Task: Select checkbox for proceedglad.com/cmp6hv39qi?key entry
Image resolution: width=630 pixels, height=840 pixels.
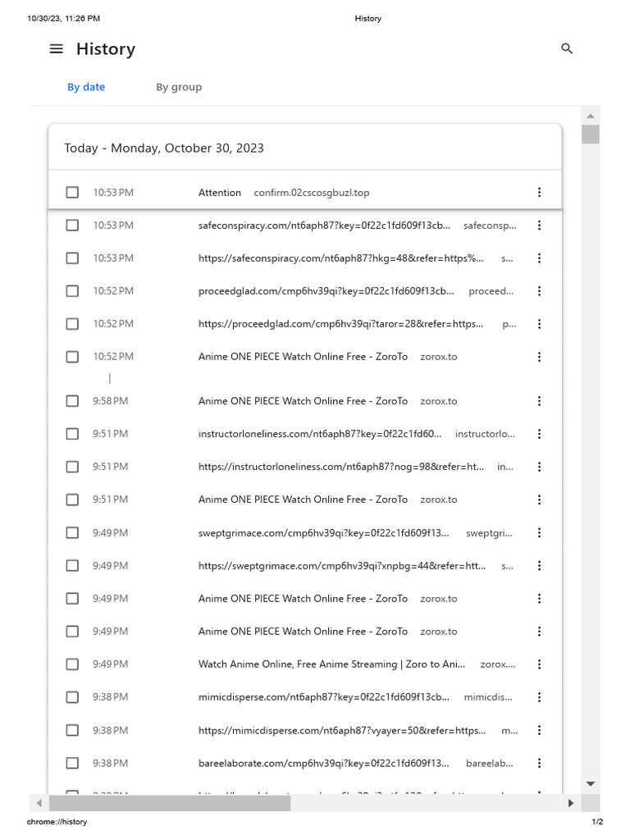Action: pos(72,291)
